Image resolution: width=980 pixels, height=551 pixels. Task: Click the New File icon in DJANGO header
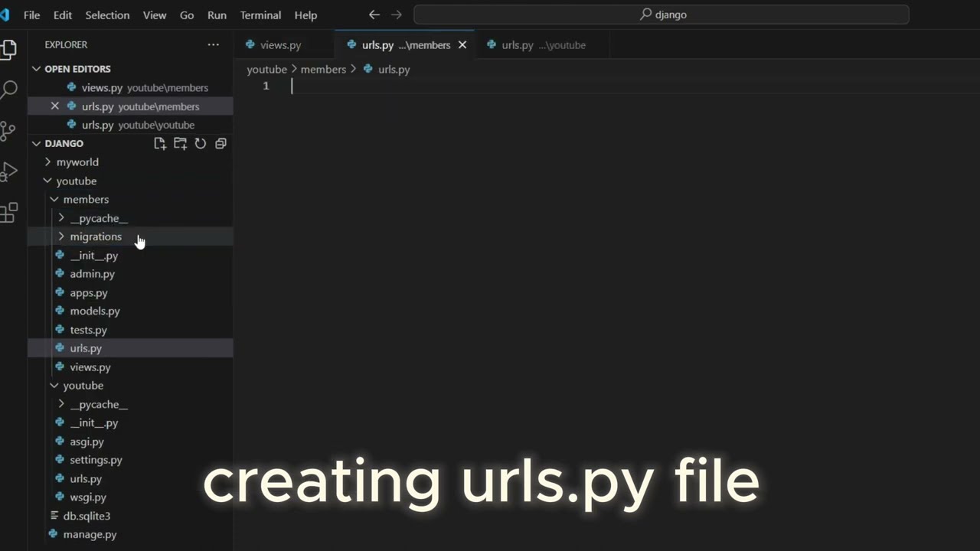(160, 143)
